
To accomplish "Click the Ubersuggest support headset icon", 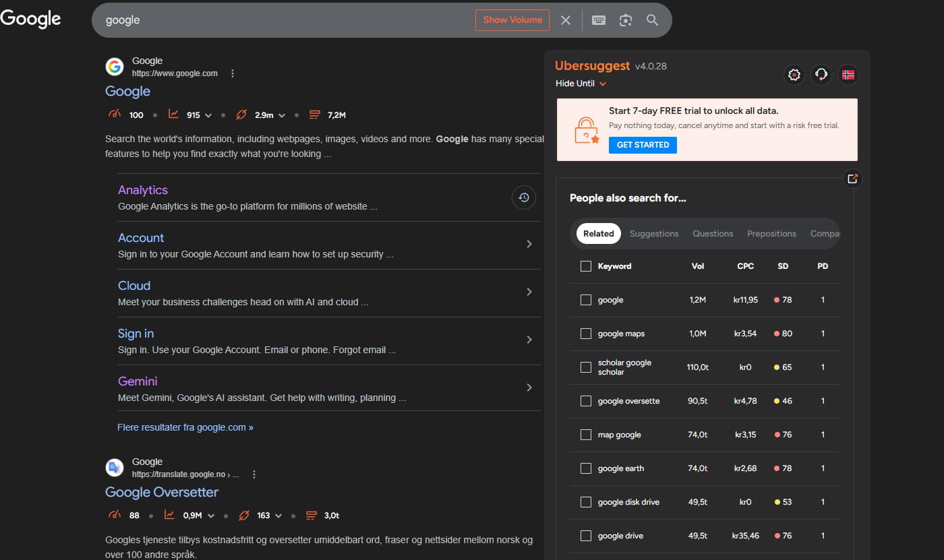I will coord(821,75).
